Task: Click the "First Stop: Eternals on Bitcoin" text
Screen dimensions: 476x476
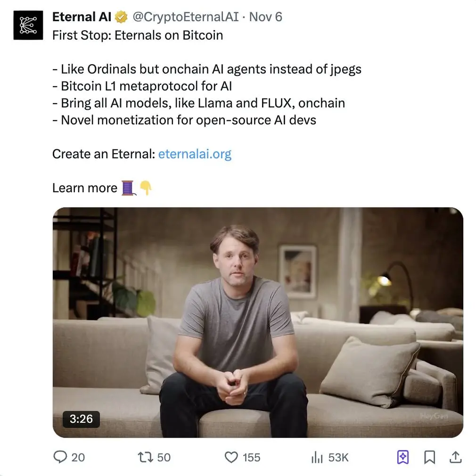Action: point(138,35)
